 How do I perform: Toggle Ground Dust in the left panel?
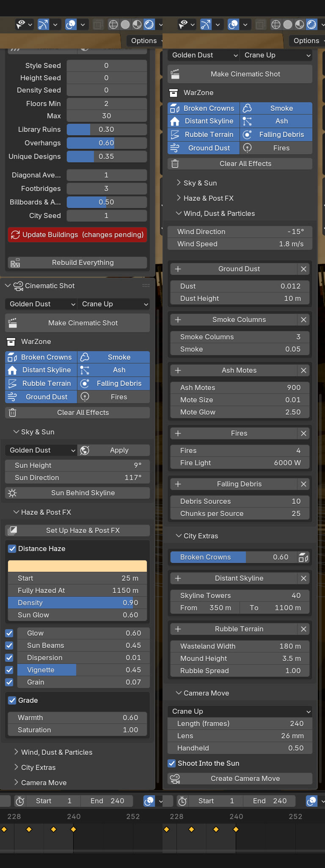tap(41, 397)
